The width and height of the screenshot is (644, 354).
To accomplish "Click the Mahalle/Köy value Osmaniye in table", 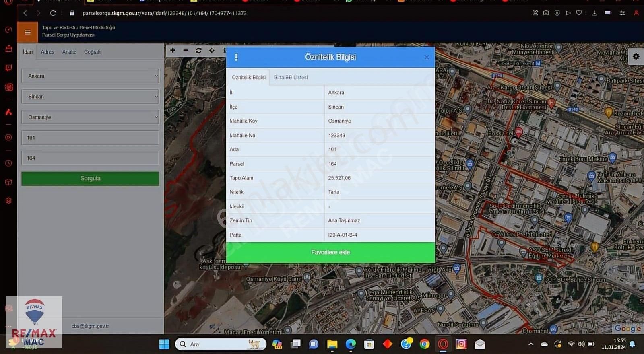I will click(x=339, y=121).
